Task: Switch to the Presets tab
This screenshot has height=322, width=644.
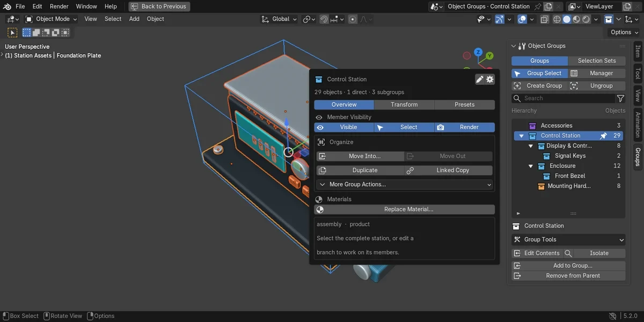Action: coord(465,105)
